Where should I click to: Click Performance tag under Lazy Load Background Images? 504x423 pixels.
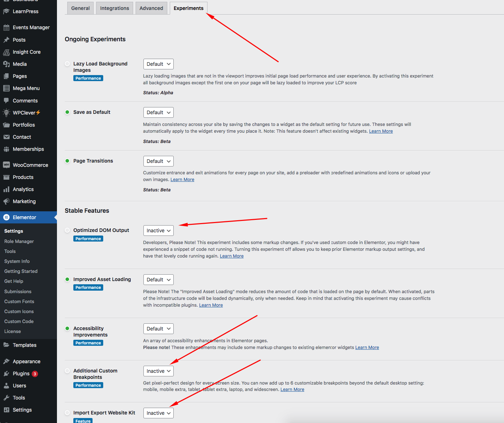[88, 78]
